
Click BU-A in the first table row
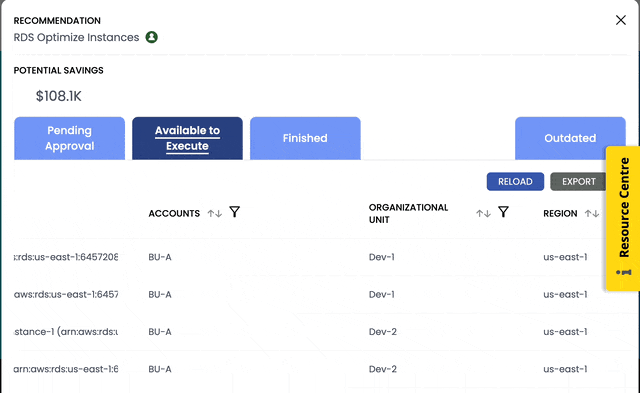coord(160,257)
